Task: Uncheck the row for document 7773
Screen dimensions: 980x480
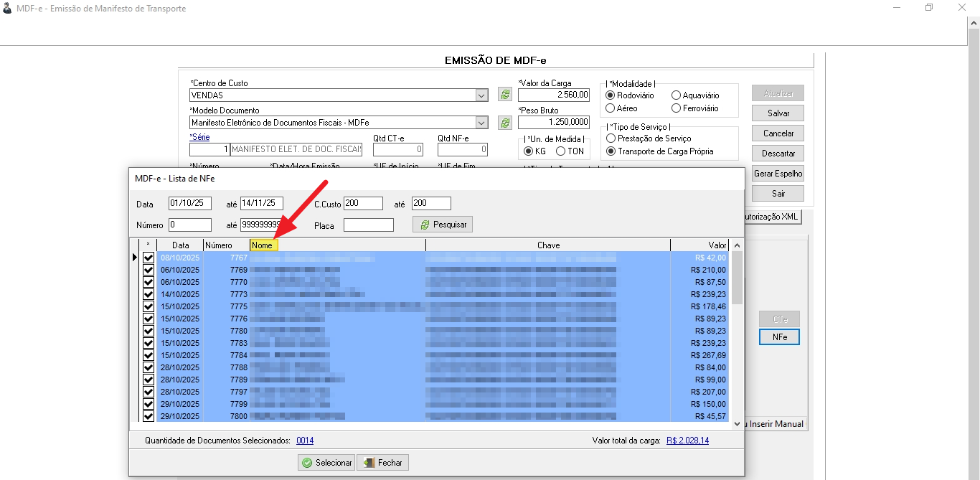Action: point(149,294)
